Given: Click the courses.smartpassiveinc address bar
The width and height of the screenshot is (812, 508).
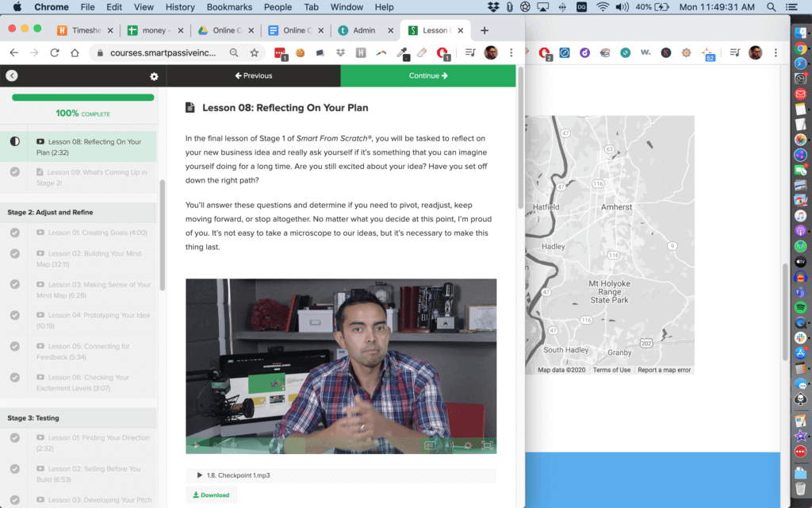Looking at the screenshot, I should (x=163, y=53).
